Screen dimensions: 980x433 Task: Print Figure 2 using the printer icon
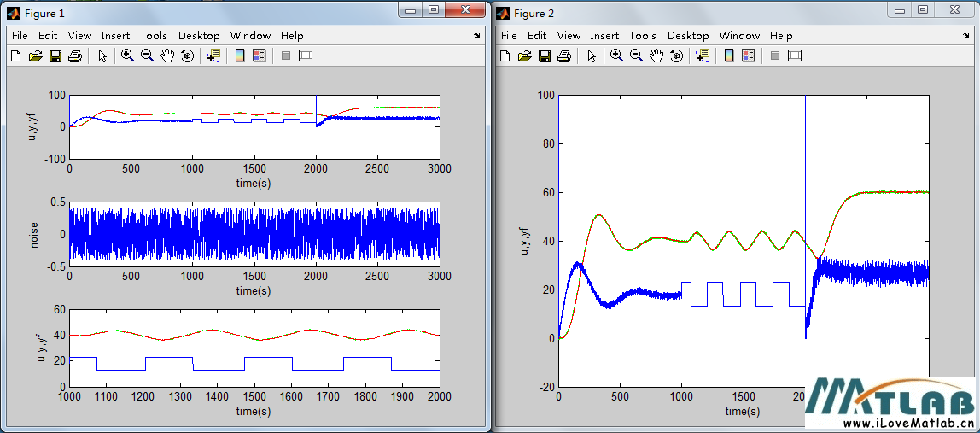563,56
